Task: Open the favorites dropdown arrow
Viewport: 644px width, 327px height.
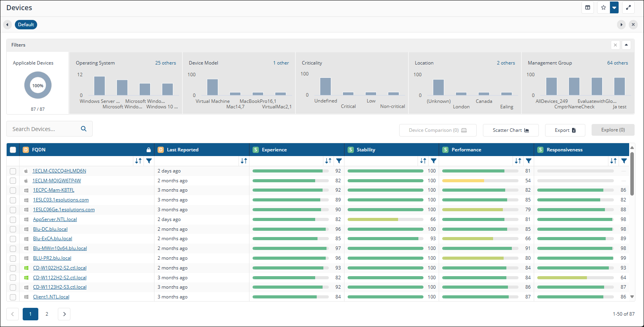Action: [x=614, y=7]
